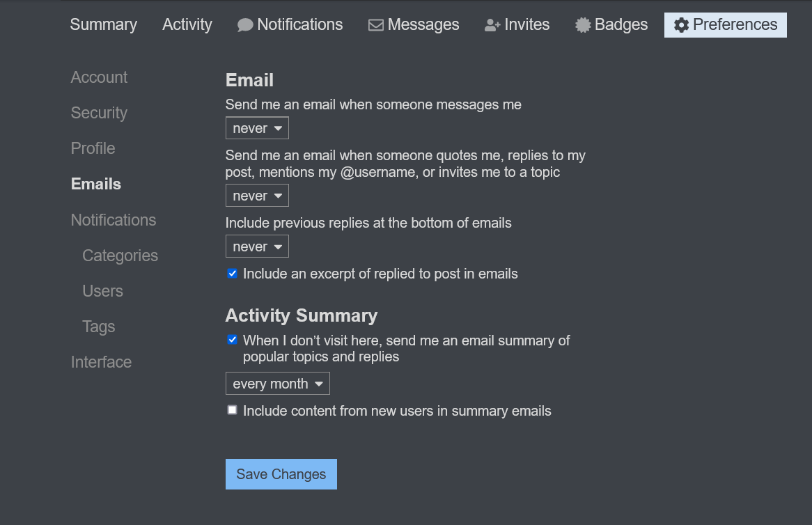The width and height of the screenshot is (812, 525).
Task: Click the Notifications speech bubble icon
Action: pyautogui.click(x=244, y=25)
